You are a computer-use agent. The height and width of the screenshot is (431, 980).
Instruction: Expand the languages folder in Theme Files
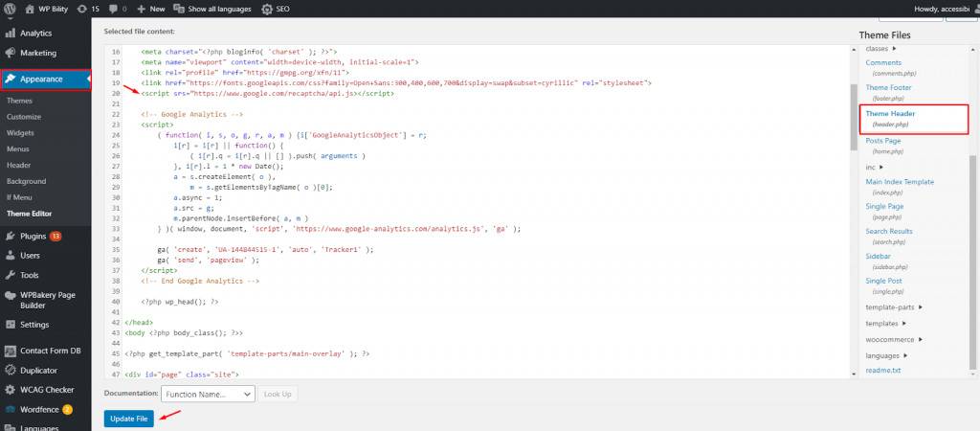(x=905, y=356)
